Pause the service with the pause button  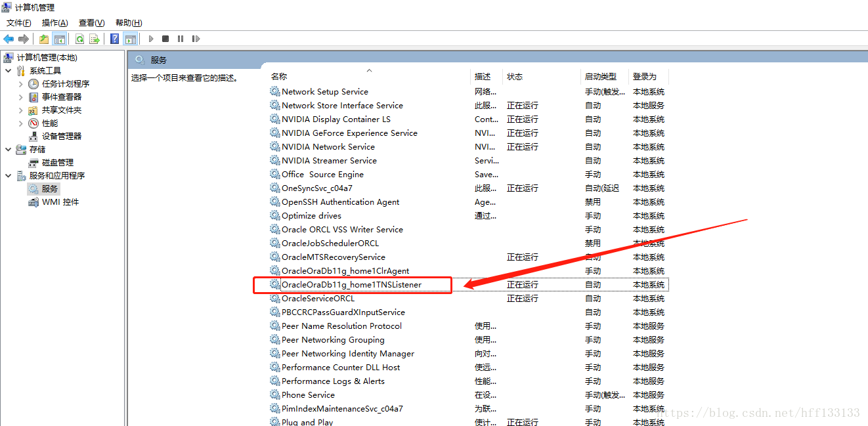coord(181,39)
